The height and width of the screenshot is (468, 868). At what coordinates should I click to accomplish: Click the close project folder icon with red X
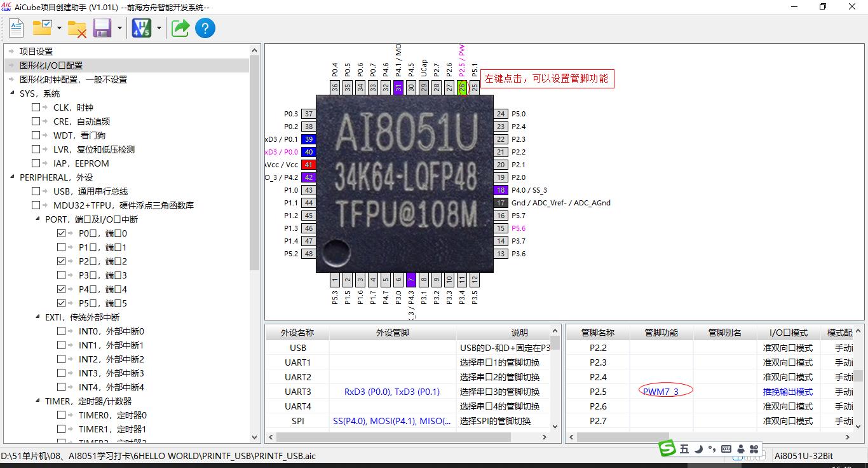click(77, 28)
